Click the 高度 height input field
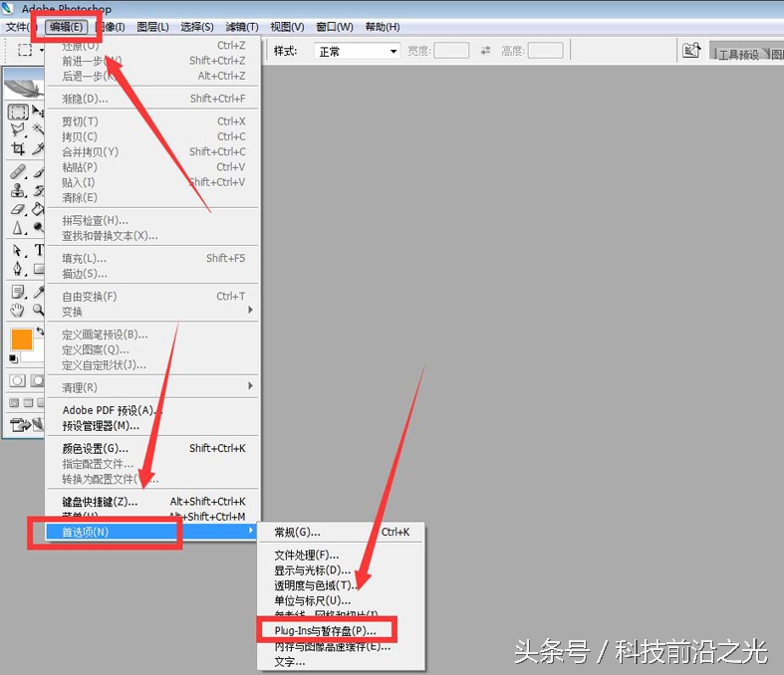This screenshot has width=784, height=675. click(x=546, y=51)
